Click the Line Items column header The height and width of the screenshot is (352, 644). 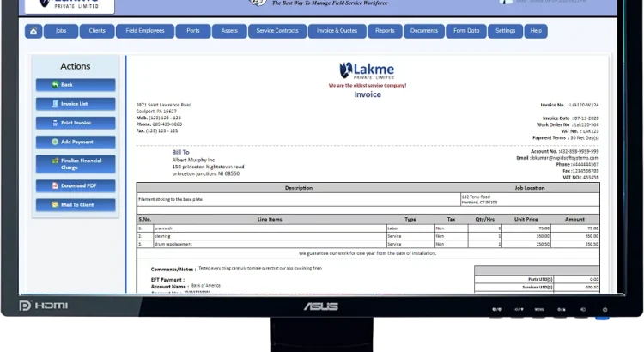(x=270, y=219)
